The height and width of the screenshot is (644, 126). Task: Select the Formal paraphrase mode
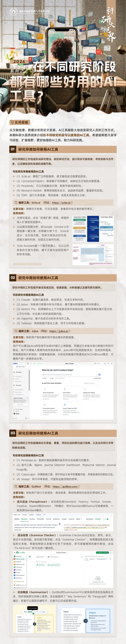point(48,519)
